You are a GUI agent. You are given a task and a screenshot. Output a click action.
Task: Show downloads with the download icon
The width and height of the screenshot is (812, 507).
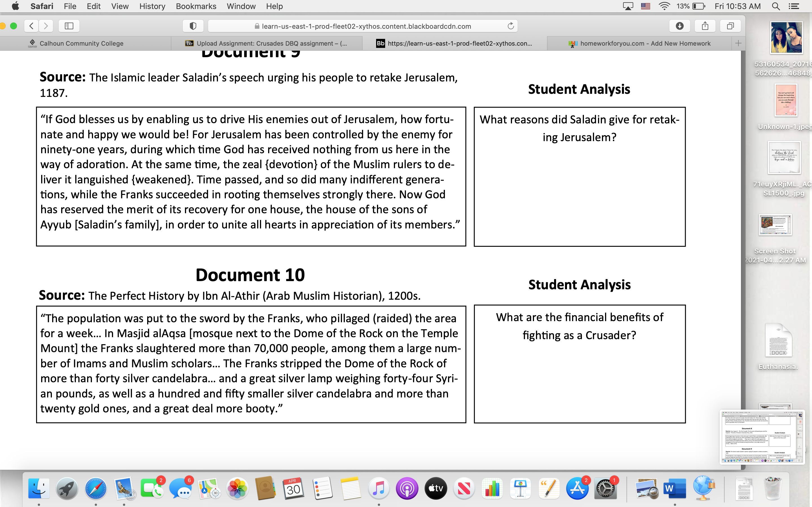click(679, 26)
